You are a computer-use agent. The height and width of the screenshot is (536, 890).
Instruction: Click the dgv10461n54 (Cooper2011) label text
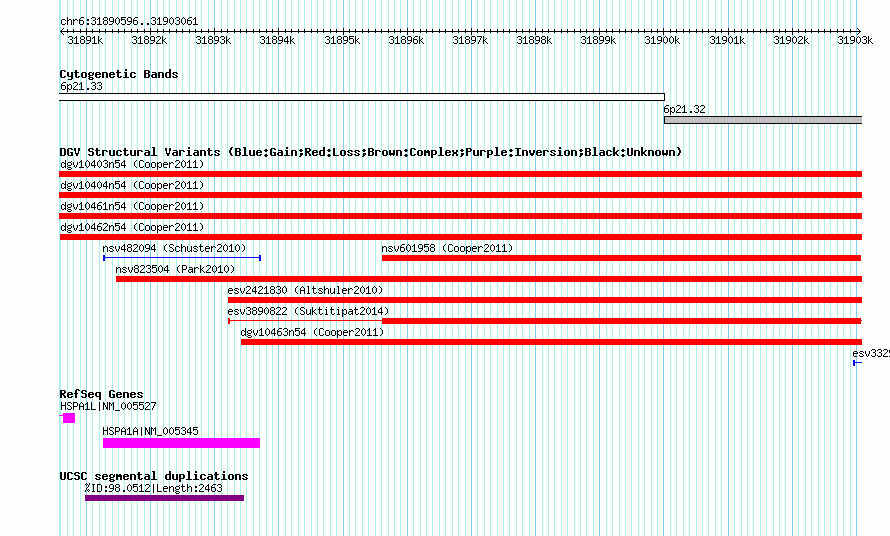[x=132, y=206]
